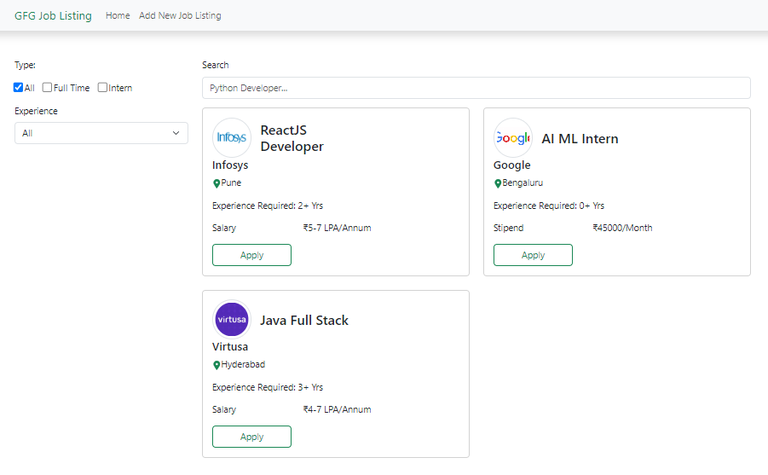The image size is (768, 475).
Task: Click the Infosys company logo
Action: coord(232,138)
